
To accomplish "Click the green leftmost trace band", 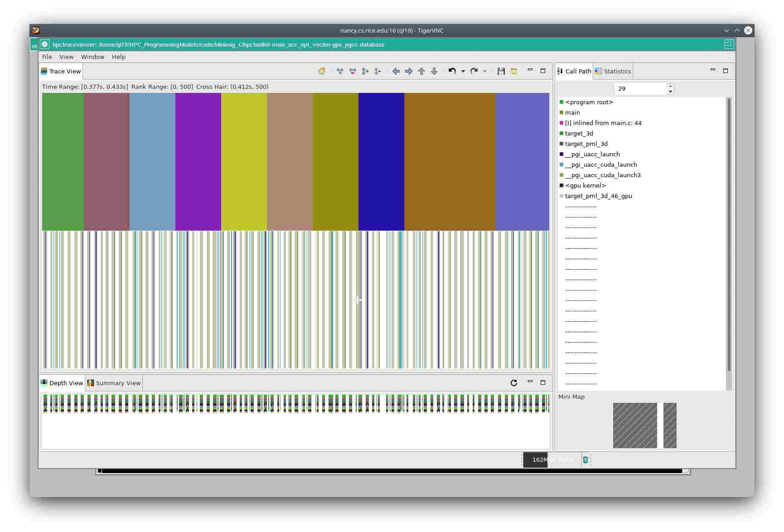I will pos(63,162).
